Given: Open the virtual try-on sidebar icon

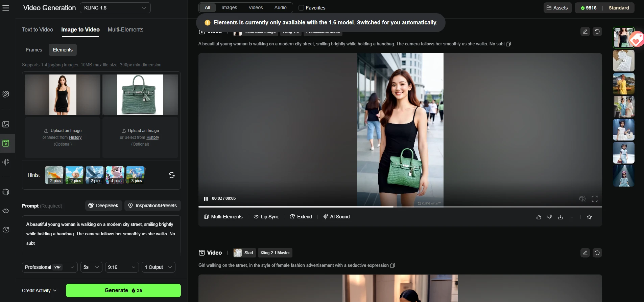Looking at the screenshot, I should click(x=6, y=192).
